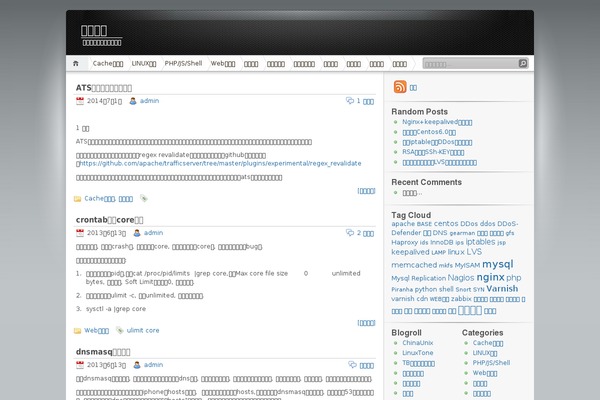Open the dnsmasq post title
The width and height of the screenshot is (600, 400).
(x=103, y=352)
